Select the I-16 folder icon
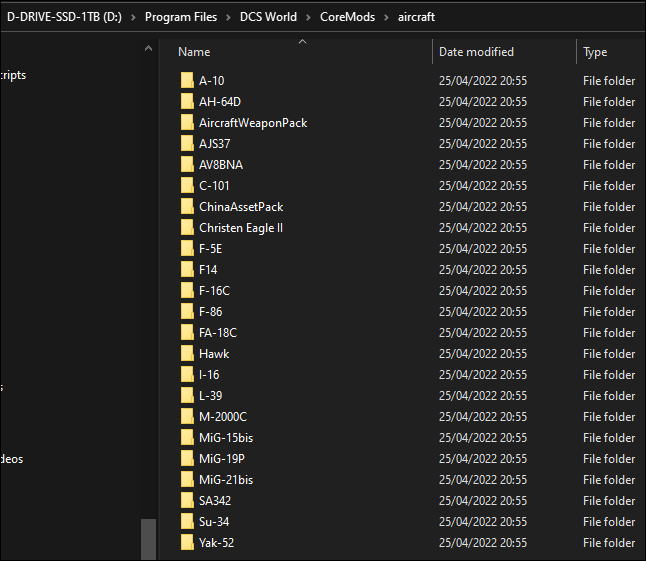This screenshot has height=561, width=646. pyautogui.click(x=187, y=374)
